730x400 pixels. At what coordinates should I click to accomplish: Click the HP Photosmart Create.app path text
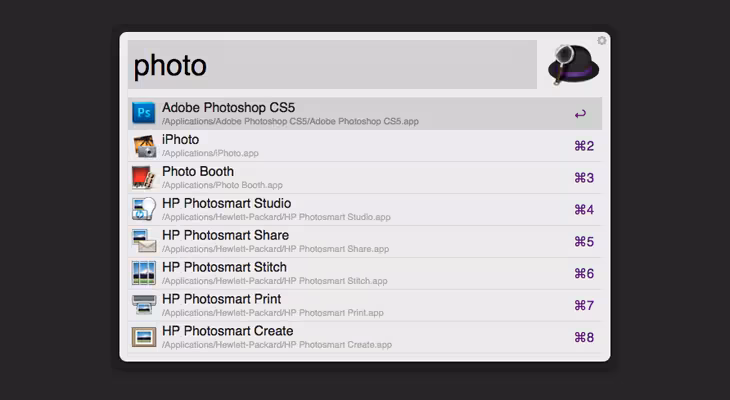277,345
